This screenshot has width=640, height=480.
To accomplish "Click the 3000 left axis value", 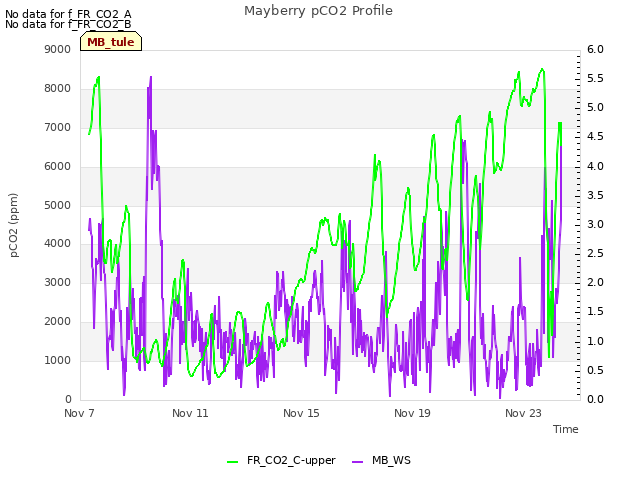I will [58, 282].
